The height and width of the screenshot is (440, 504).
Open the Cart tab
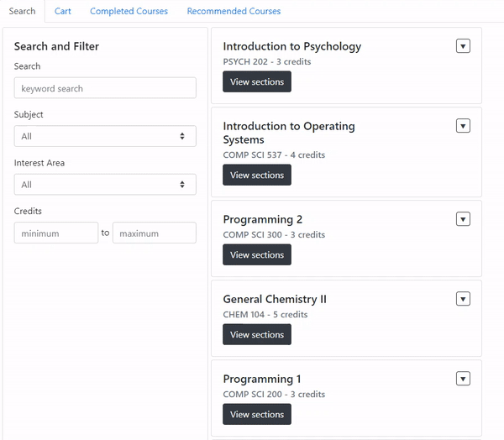click(x=62, y=11)
